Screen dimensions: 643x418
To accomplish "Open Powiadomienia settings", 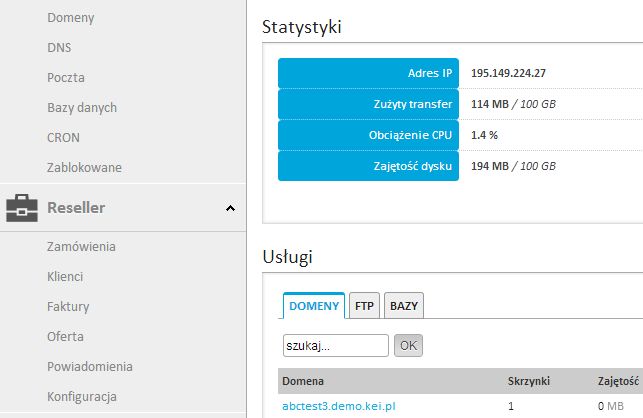I will click(x=89, y=366).
